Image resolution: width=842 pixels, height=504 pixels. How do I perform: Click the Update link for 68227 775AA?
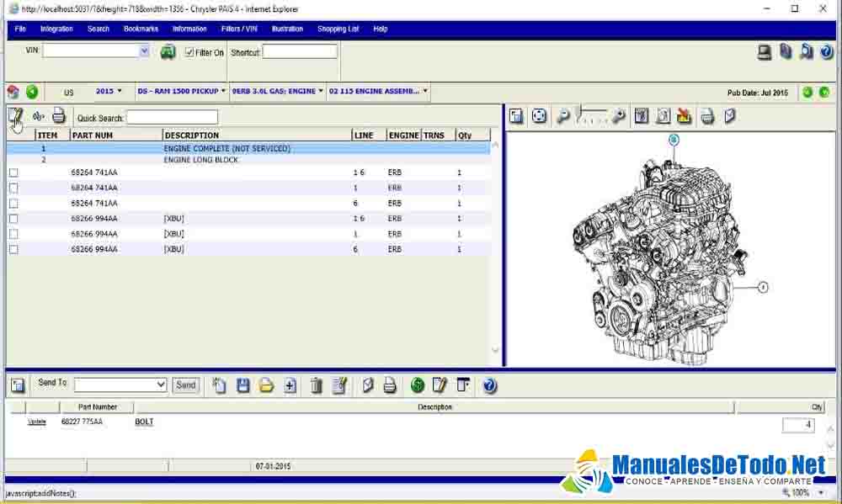click(36, 422)
